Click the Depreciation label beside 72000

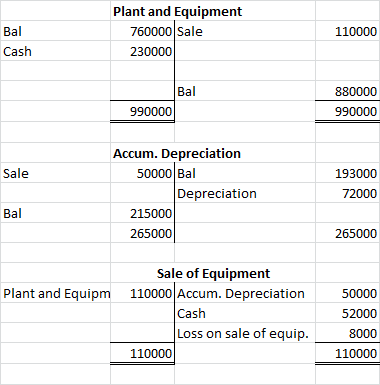click(217, 193)
